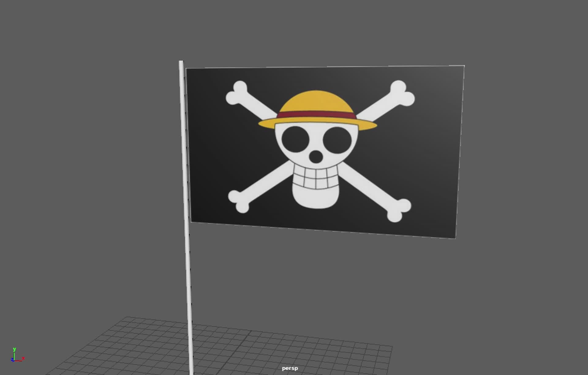Click the top edge of the flag plane

(322, 67)
